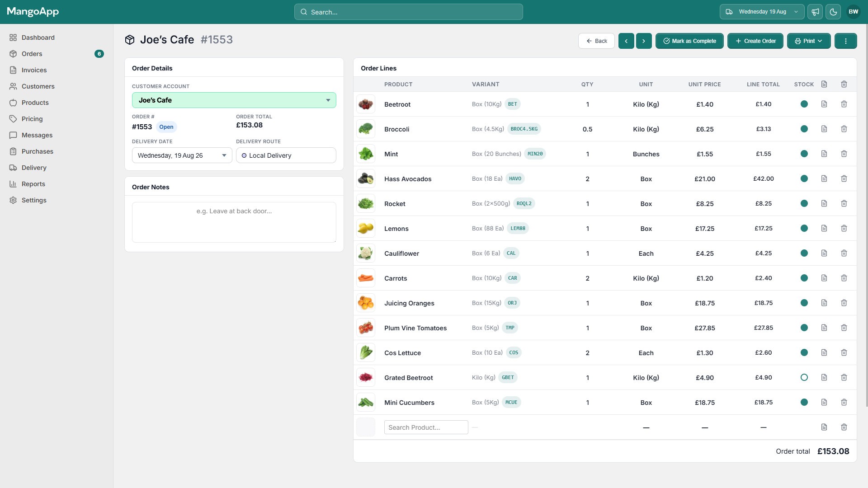This screenshot has width=868, height=488.
Task: Click the Order Notes text area
Action: [234, 222]
